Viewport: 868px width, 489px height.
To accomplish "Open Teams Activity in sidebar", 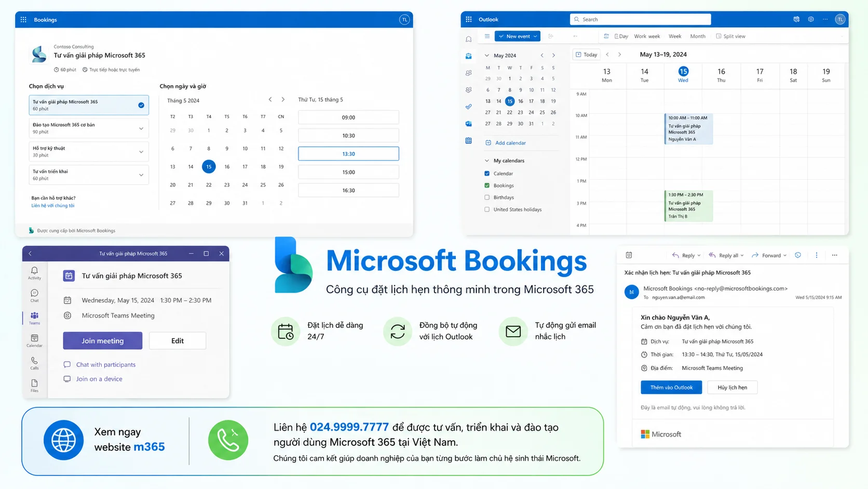I will pos(34,273).
